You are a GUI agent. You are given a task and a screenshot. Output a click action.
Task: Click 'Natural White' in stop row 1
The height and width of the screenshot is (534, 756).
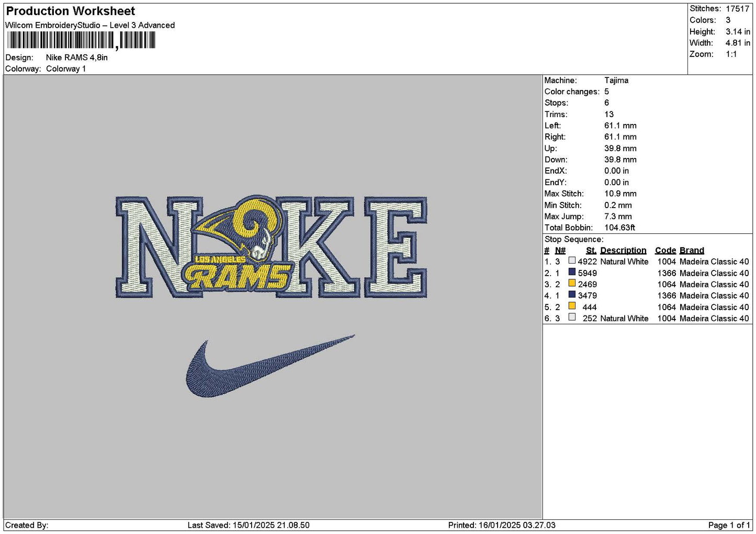tap(624, 262)
